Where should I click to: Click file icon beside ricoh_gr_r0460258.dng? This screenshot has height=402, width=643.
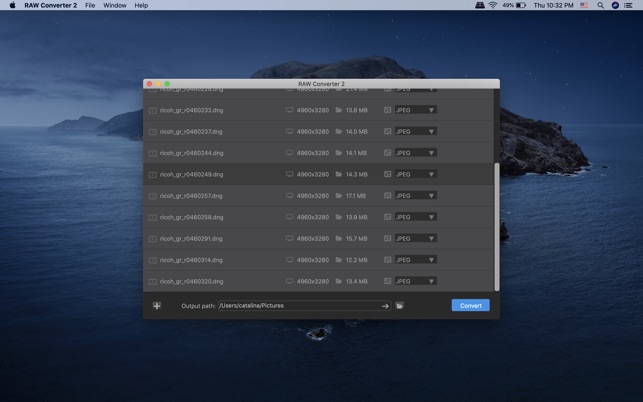click(x=153, y=217)
